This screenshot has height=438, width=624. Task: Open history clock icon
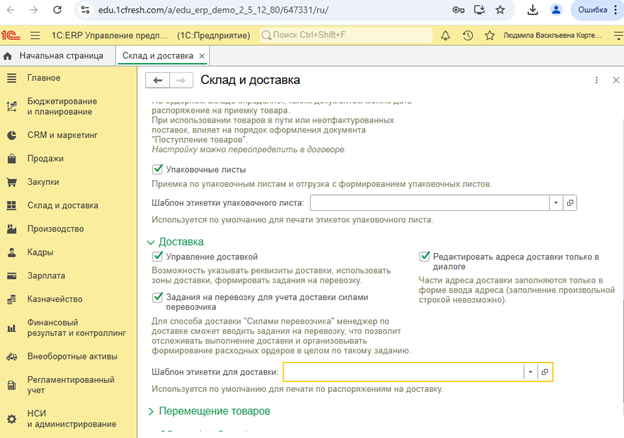tap(468, 35)
